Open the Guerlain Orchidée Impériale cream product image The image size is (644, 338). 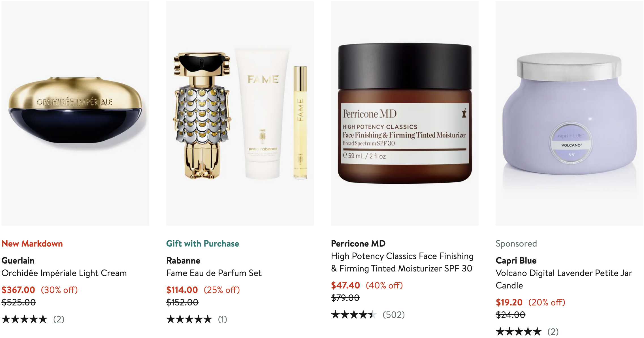tap(75, 113)
